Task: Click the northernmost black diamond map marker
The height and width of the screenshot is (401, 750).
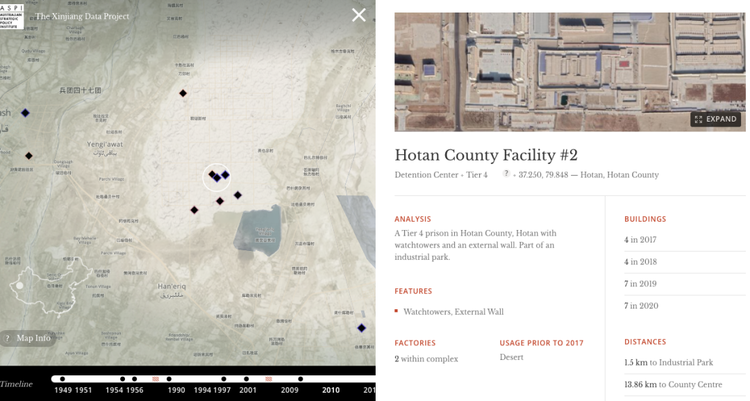Action: coord(183,94)
